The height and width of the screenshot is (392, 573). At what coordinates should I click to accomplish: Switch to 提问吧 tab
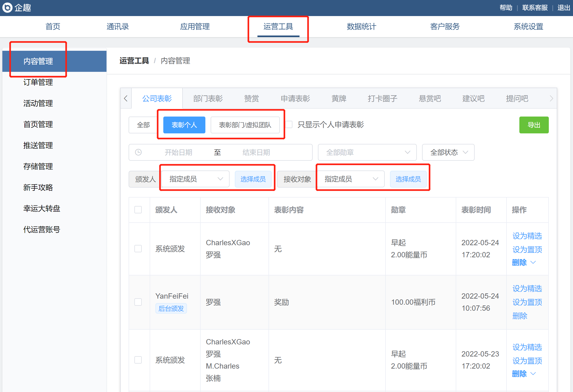[517, 99]
